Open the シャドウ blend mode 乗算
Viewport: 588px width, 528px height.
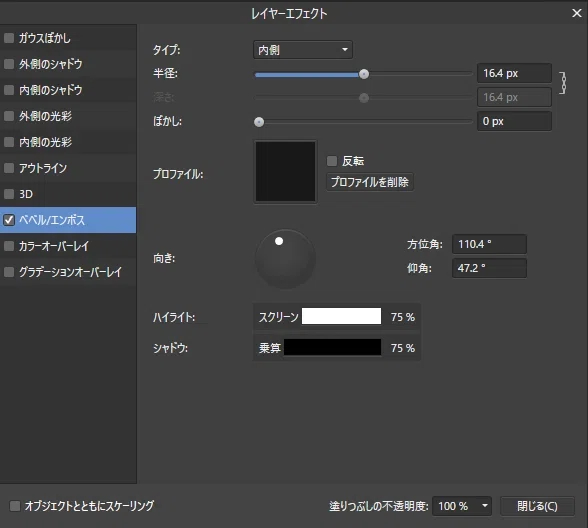270,348
